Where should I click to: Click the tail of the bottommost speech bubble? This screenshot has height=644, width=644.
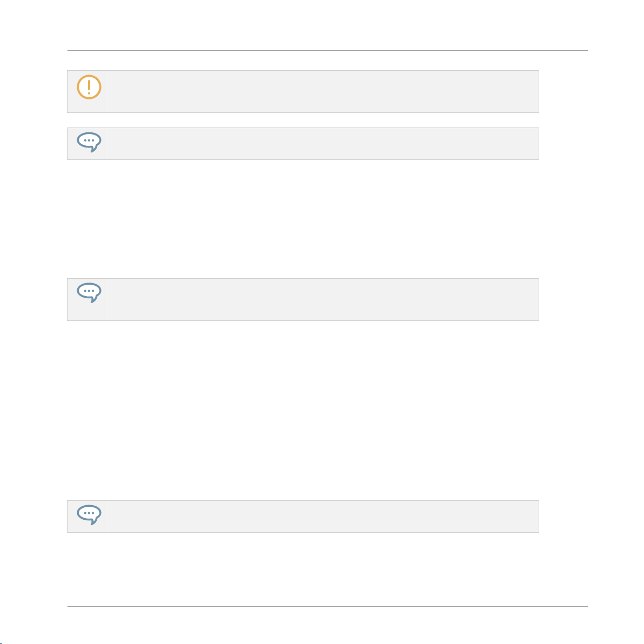[94, 522]
